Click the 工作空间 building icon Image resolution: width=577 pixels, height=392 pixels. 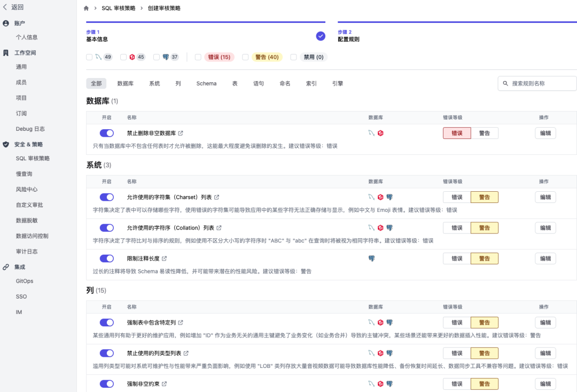[x=6, y=52]
